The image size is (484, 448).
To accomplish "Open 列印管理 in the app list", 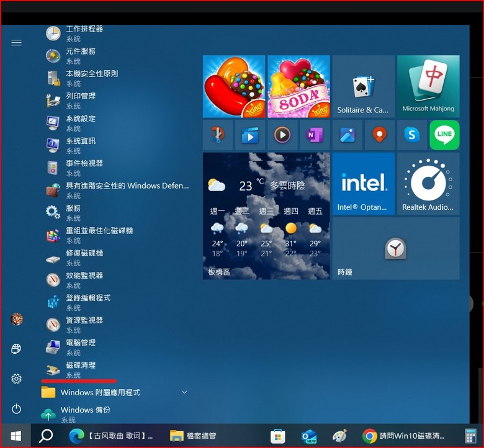I will [117, 101].
